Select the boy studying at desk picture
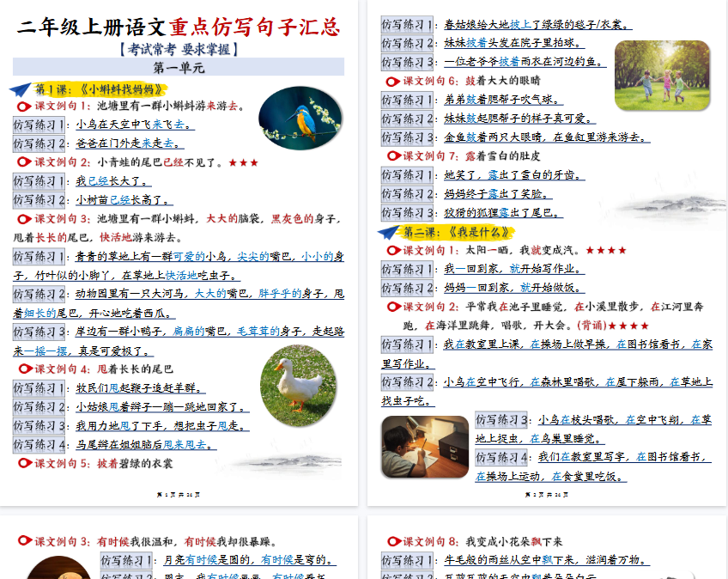 point(424,447)
